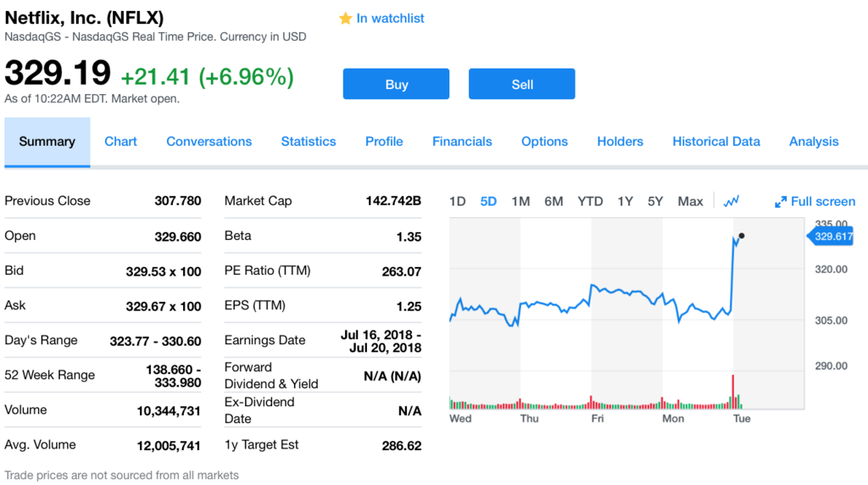This screenshot has width=868, height=485.
Task: Click the Market Cap value 142.742B
Action: (393, 201)
